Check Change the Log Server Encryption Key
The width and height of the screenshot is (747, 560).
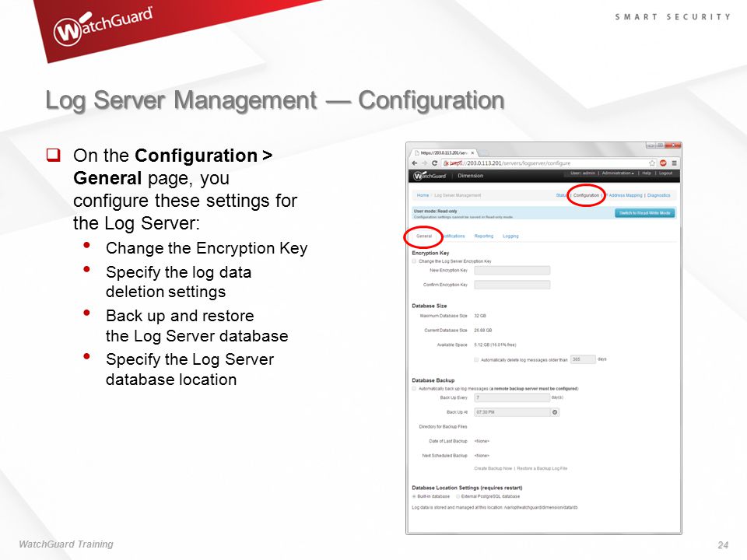tap(414, 261)
